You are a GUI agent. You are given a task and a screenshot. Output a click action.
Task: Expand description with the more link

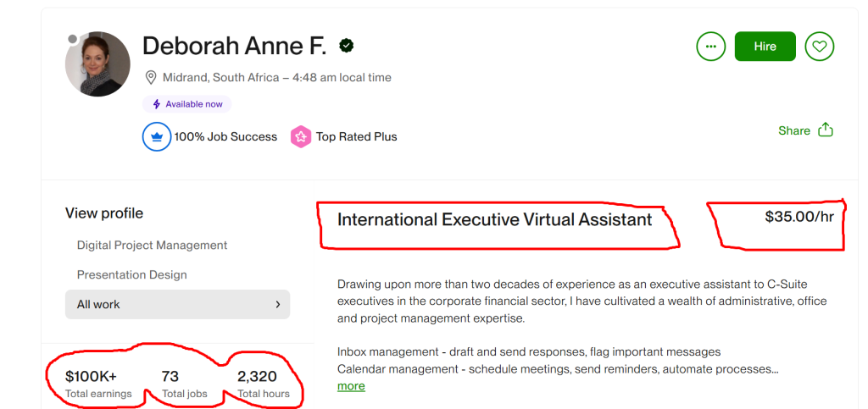coord(351,386)
